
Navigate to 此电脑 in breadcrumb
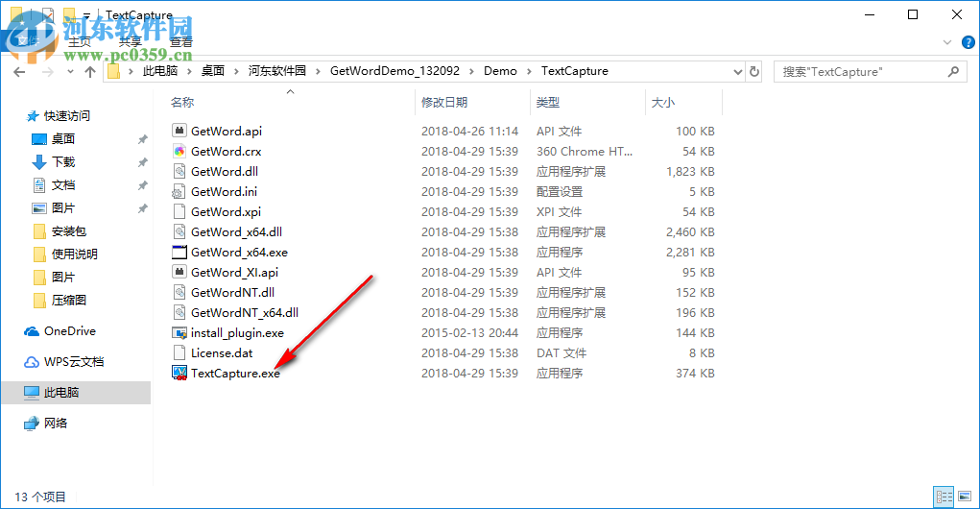(160, 71)
